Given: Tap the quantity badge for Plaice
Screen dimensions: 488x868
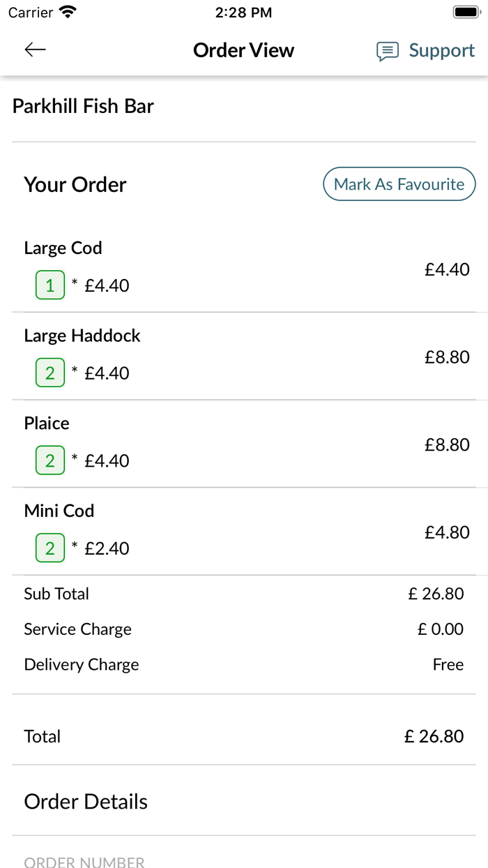Looking at the screenshot, I should 49,460.
